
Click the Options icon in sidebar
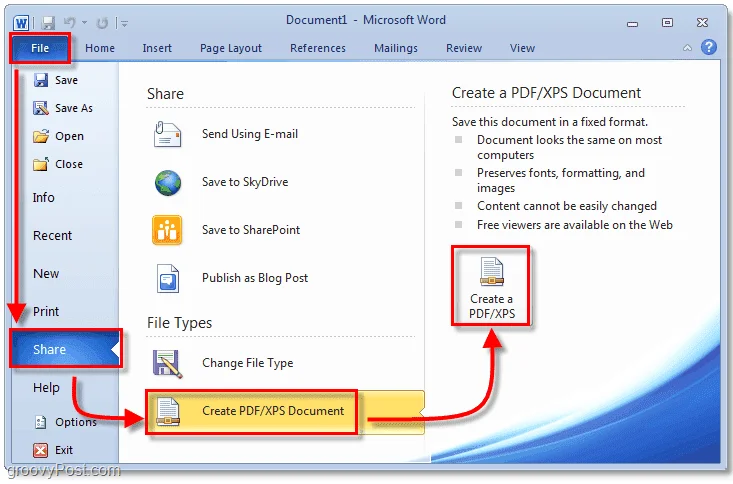(x=41, y=422)
